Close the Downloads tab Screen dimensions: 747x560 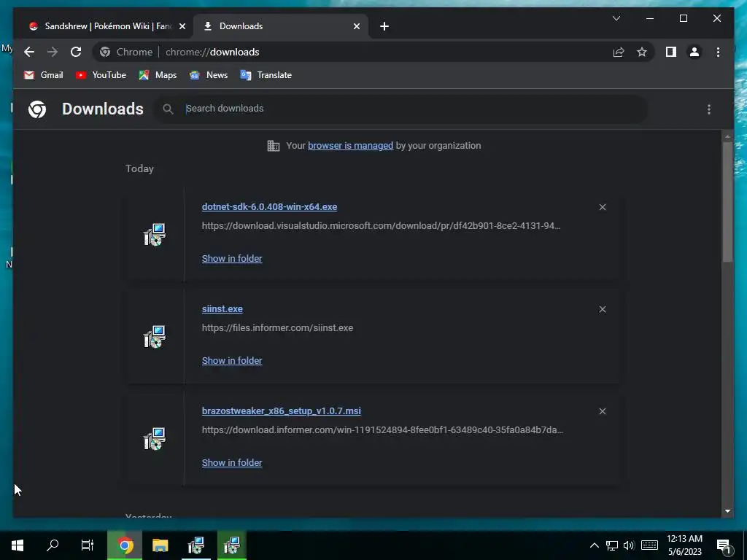[x=356, y=26]
